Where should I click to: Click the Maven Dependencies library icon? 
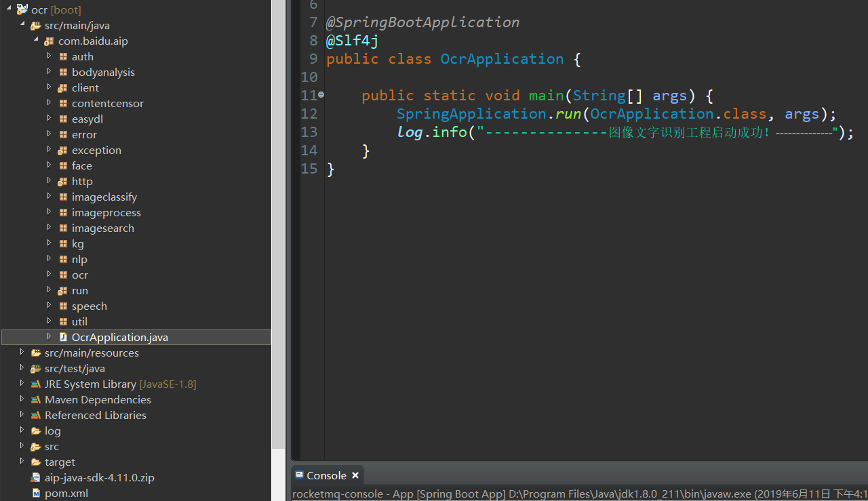pyautogui.click(x=35, y=400)
